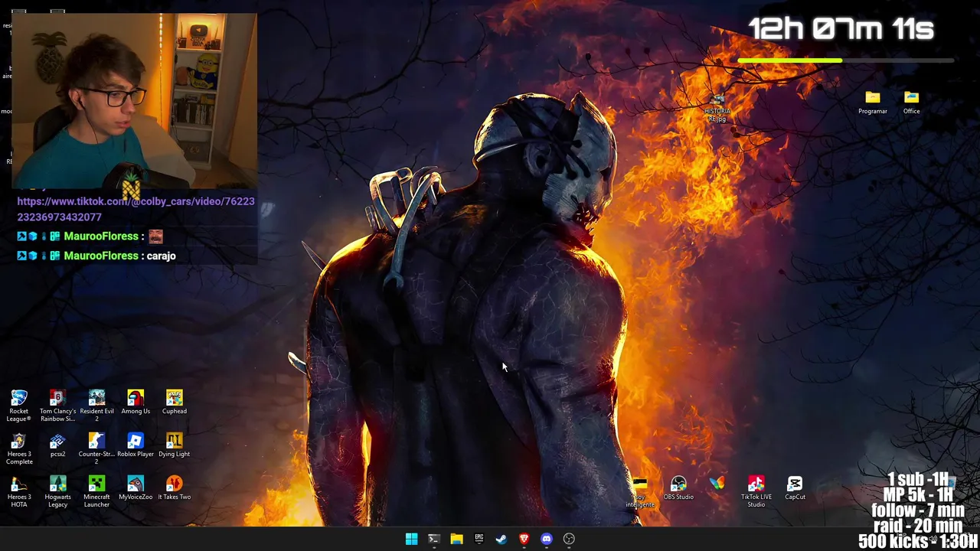Click the '500 kicks - 1:30H' overlay text
Screen dimensions: 980x551
coord(918,541)
